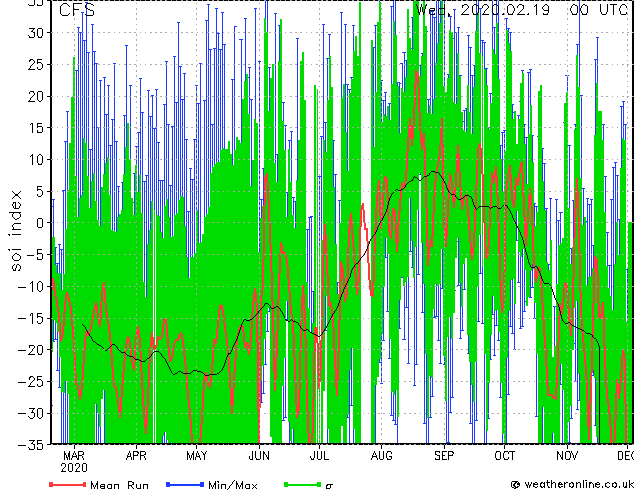Click the green sigma legend swatch
The height and width of the screenshot is (490, 634).
pos(303,484)
